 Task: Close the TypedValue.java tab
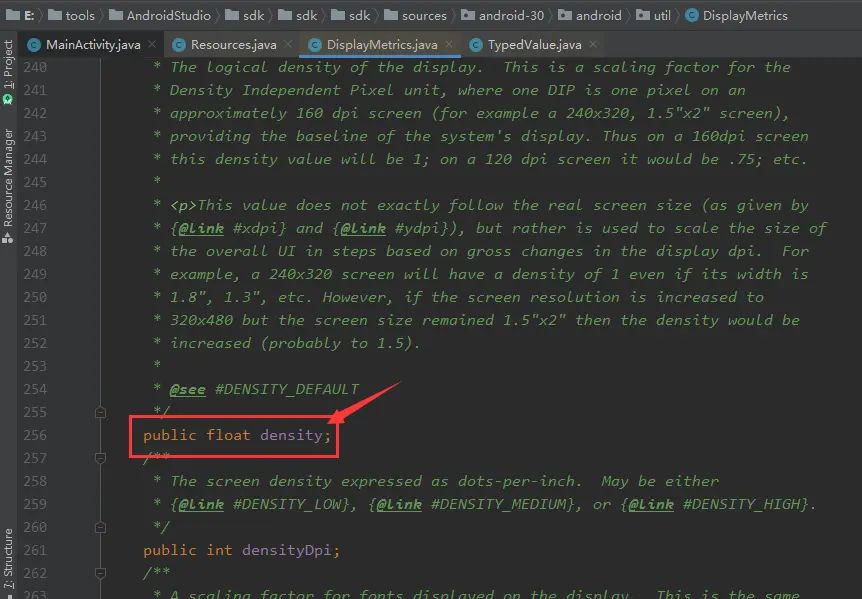pyautogui.click(x=593, y=44)
